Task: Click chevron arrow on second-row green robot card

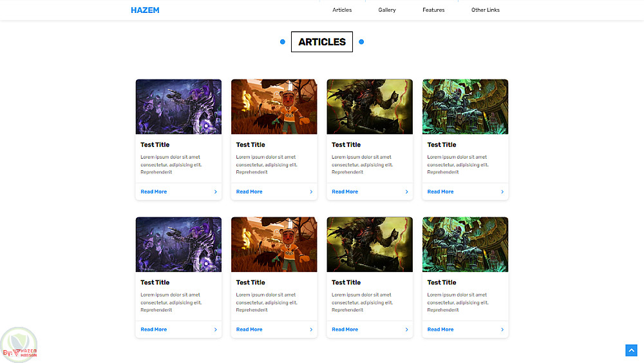Action: 502,329
